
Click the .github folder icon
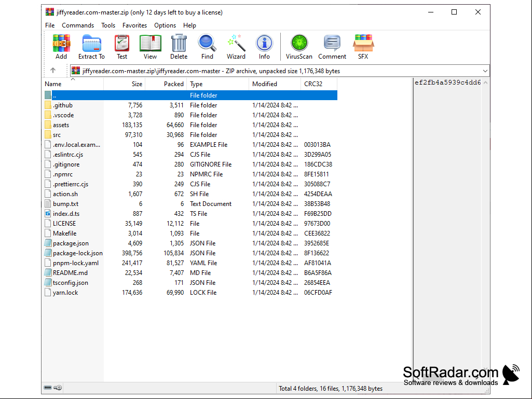tap(48, 105)
